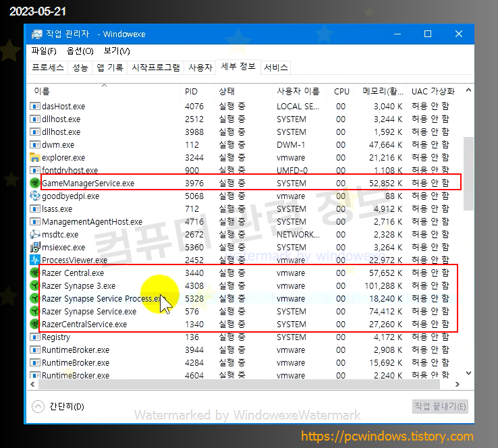Click the goodbyedpi.exe process icon
This screenshot has height=448, width=498.
34,196
